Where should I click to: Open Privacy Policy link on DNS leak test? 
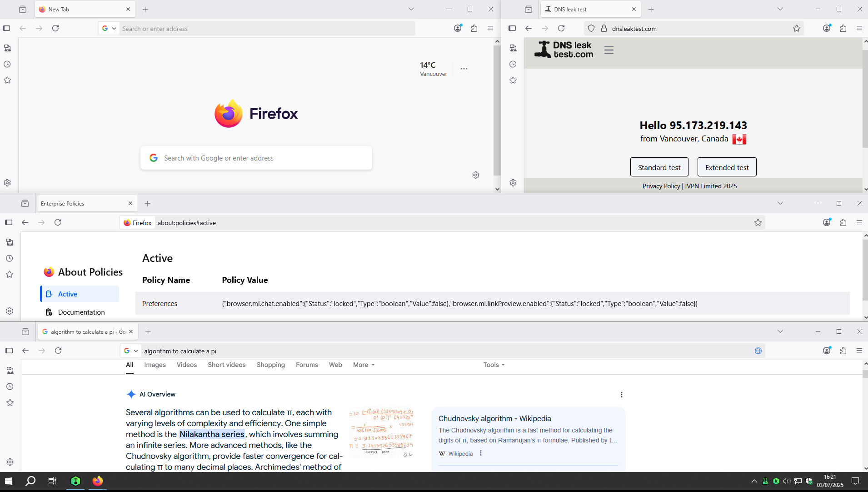tap(661, 186)
